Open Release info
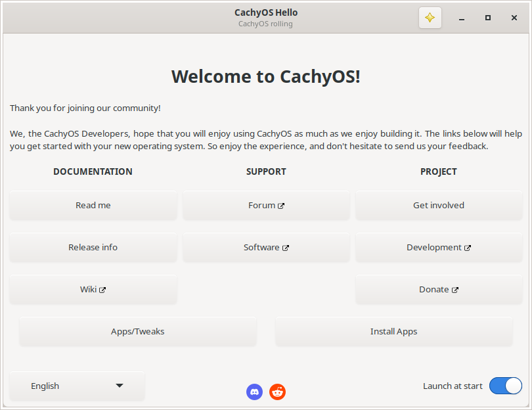Image resolution: width=532 pixels, height=410 pixels. [93, 248]
